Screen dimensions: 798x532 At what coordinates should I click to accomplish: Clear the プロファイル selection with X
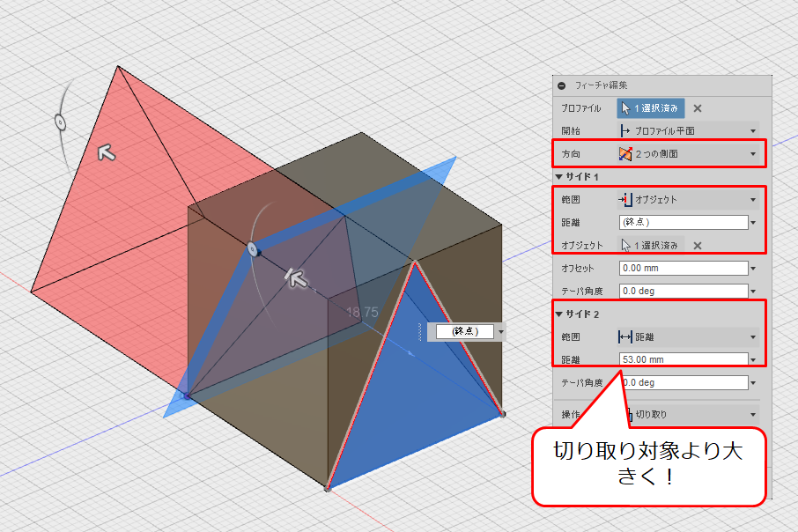(698, 108)
